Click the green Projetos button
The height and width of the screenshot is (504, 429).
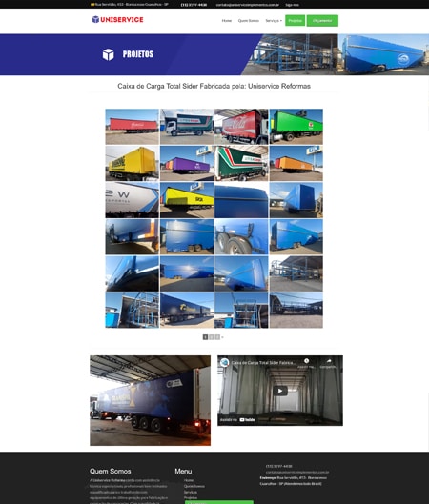click(295, 21)
